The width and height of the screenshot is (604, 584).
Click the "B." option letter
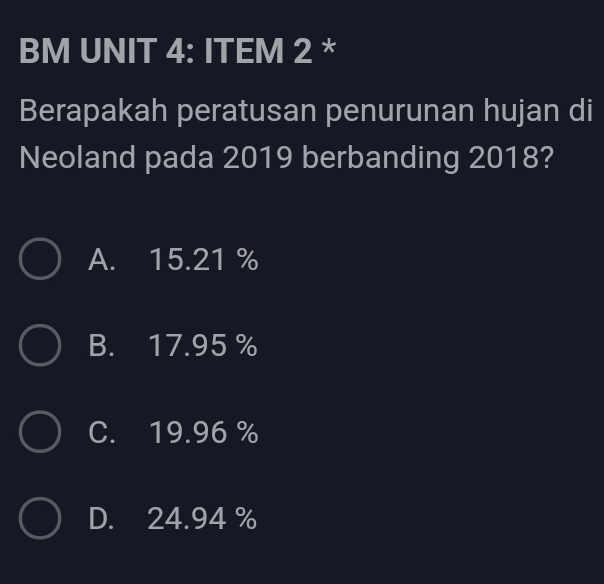[101, 348]
